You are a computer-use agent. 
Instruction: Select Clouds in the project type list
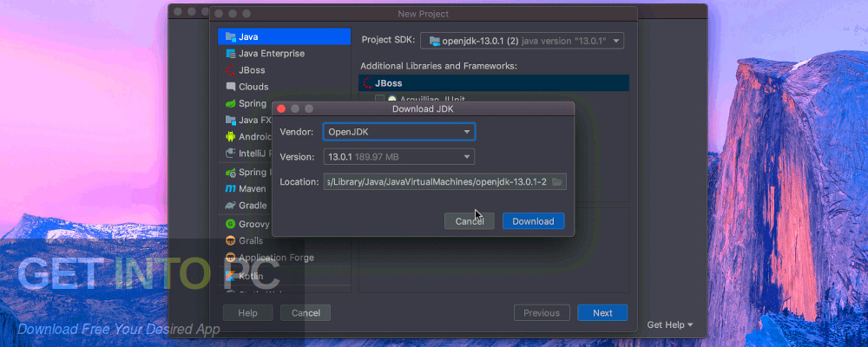coord(285,87)
